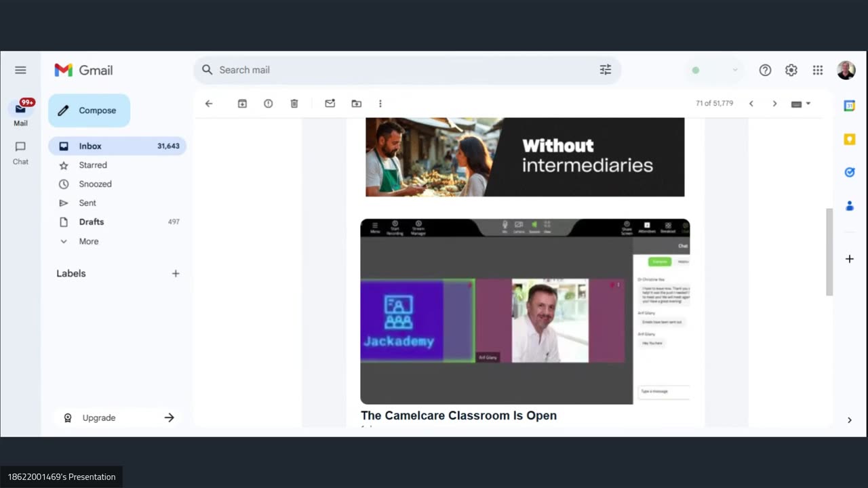868x488 pixels.
Task: Click the Labels heading
Action: pos(71,274)
